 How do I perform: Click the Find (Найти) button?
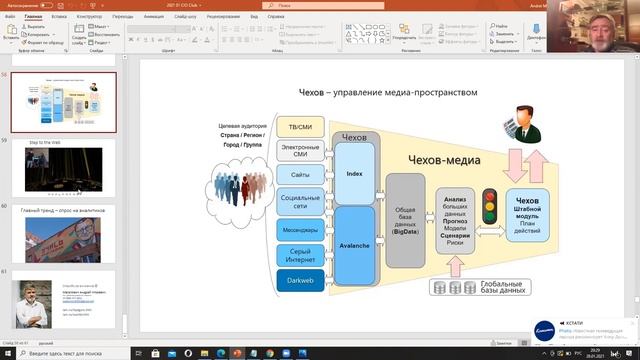(x=499, y=26)
